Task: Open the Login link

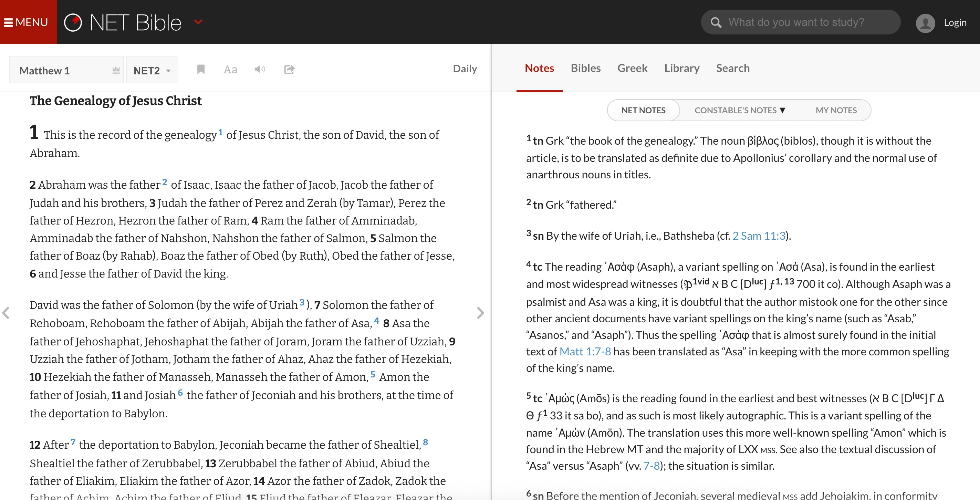Action: click(955, 22)
